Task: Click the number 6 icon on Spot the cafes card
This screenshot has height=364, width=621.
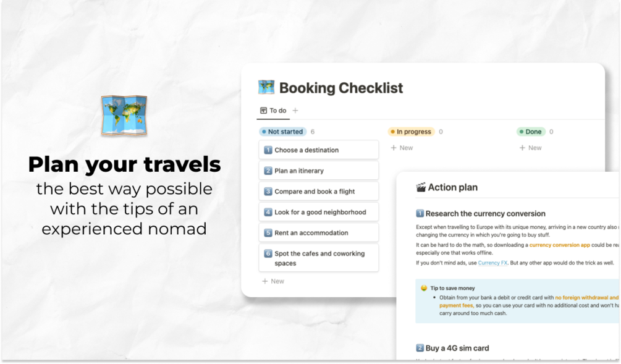Action: click(x=268, y=253)
